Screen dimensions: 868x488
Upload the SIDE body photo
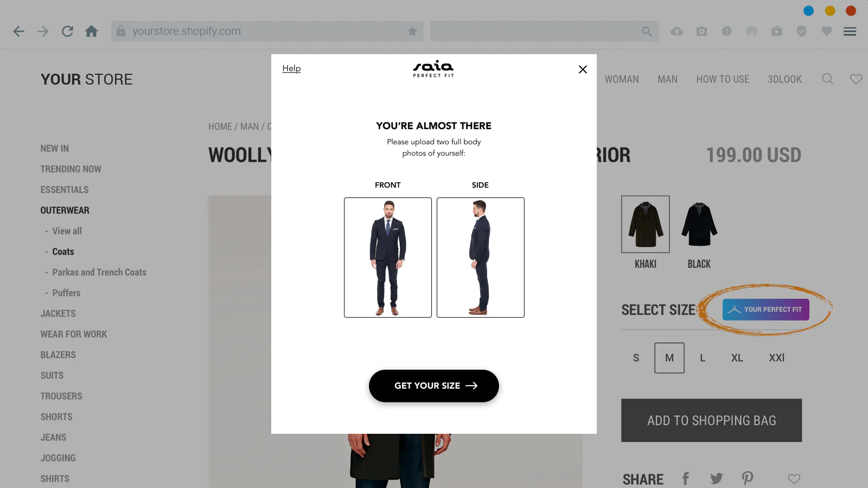481,258
